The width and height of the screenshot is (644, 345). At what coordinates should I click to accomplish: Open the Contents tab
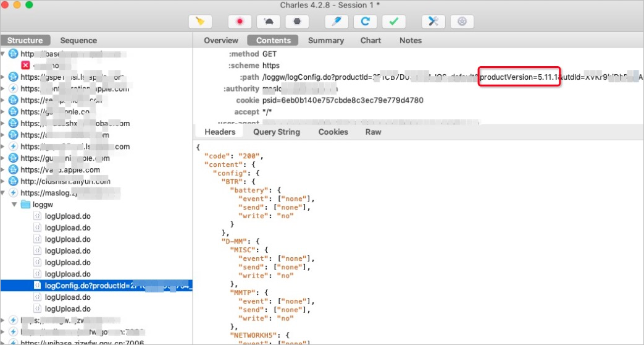click(x=274, y=40)
